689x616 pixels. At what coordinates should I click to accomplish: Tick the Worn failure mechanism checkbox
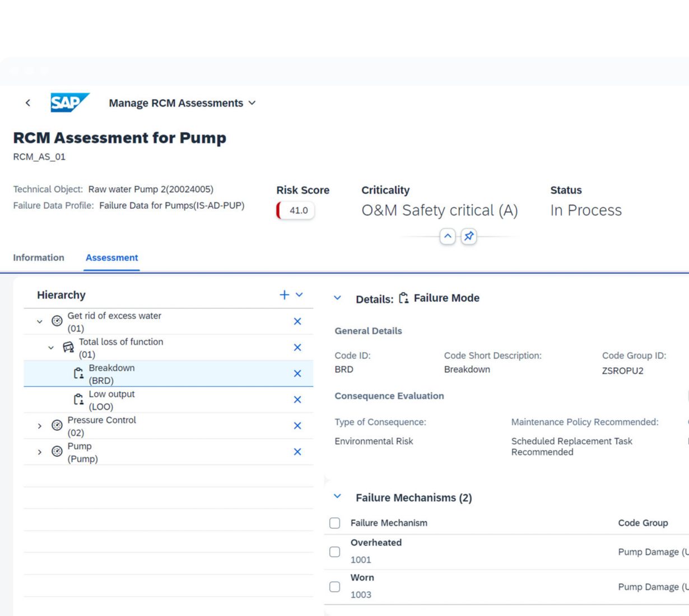[335, 586]
